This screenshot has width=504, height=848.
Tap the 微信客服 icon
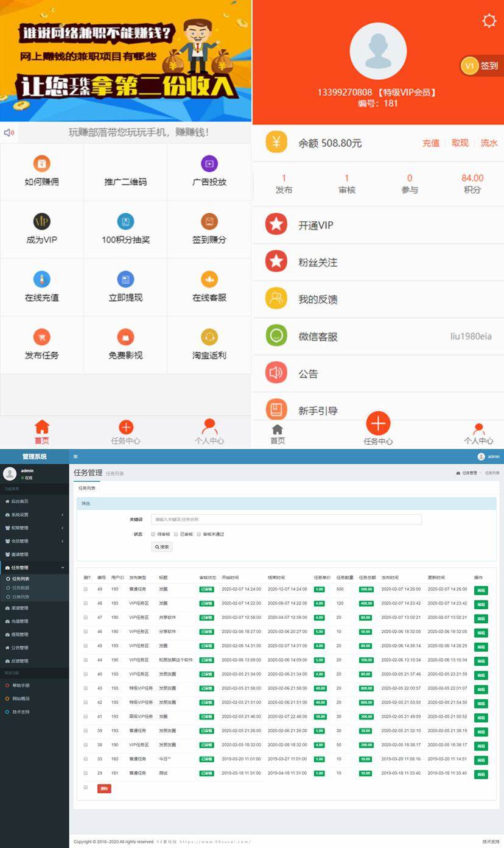tap(276, 335)
